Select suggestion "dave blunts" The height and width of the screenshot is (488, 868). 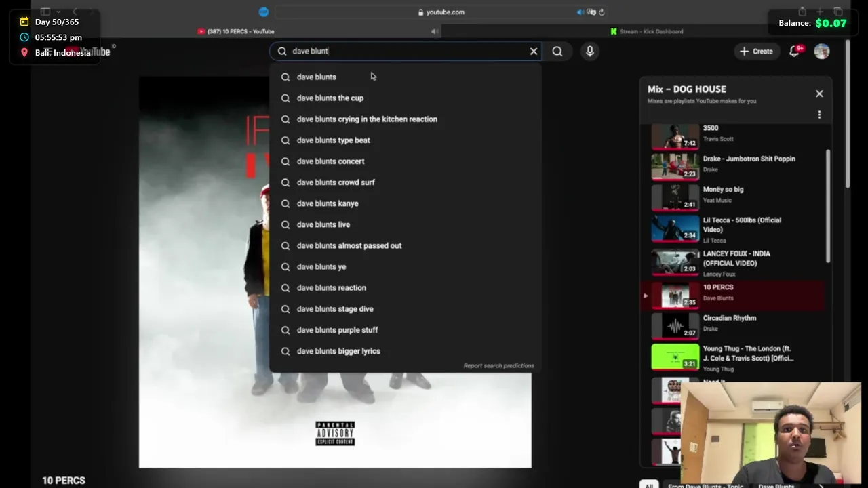point(406,77)
